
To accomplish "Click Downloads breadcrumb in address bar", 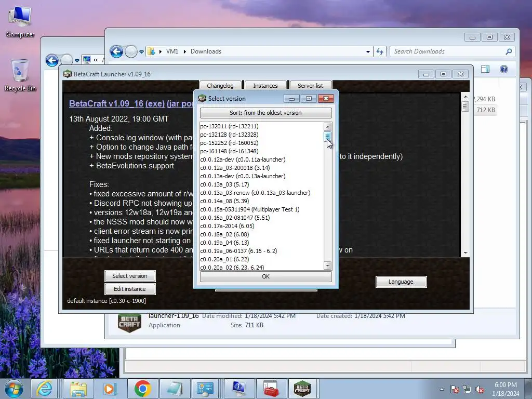I will pyautogui.click(x=206, y=51).
